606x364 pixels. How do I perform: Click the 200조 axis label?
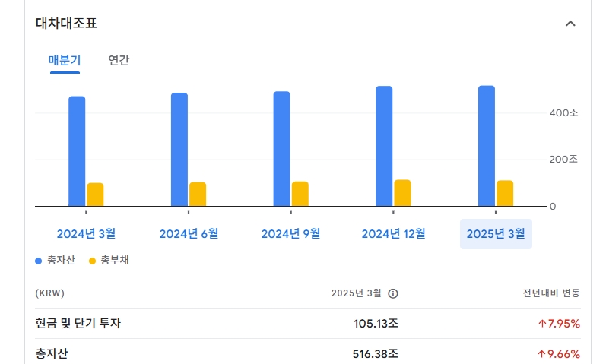point(563,159)
